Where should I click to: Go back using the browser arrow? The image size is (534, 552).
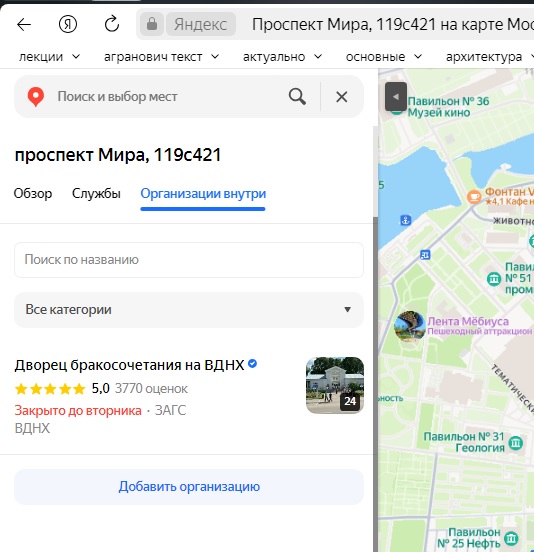pyautogui.click(x=24, y=25)
